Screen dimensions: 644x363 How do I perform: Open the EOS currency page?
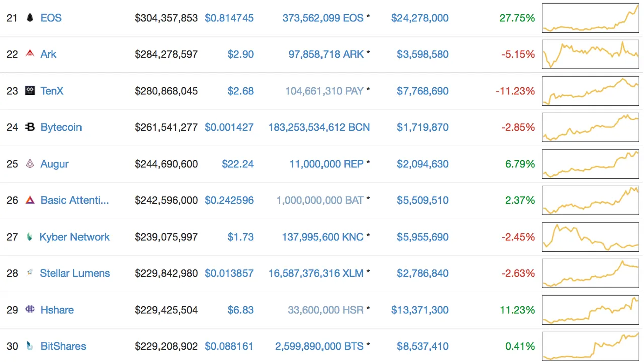pyautogui.click(x=51, y=18)
